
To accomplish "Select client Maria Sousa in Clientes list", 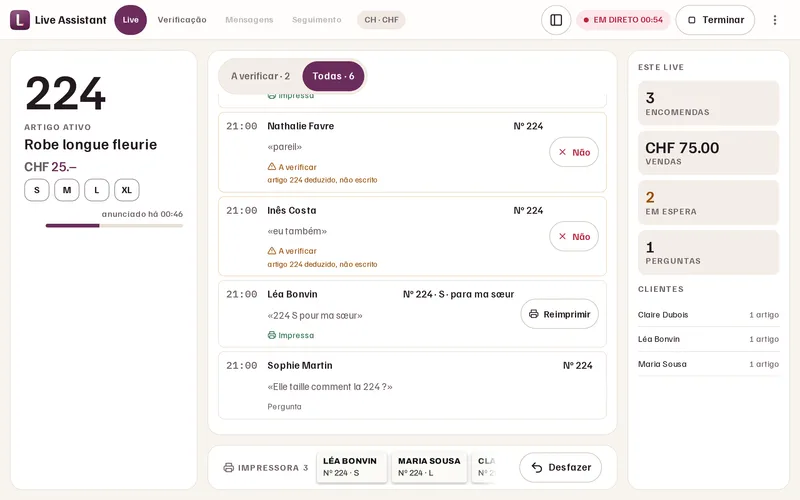I will (x=709, y=364).
